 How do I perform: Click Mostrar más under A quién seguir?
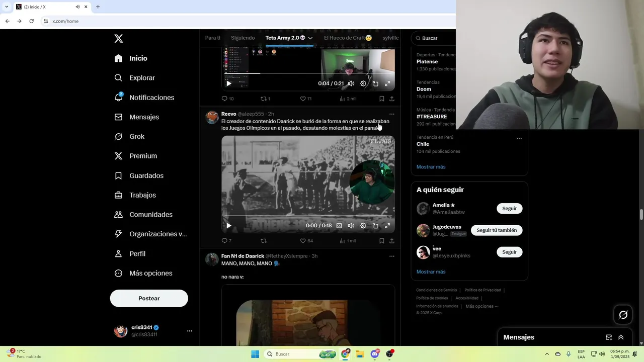tap(431, 272)
